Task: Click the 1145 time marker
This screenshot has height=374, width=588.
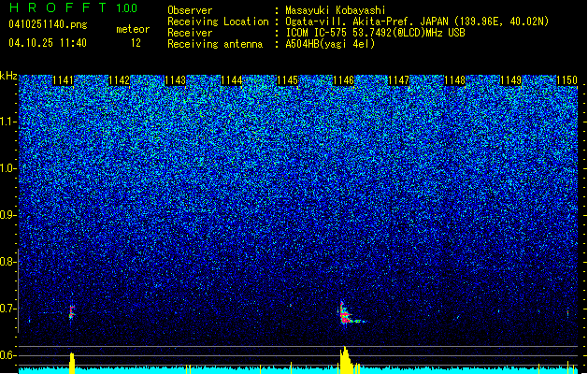Action: coord(287,80)
